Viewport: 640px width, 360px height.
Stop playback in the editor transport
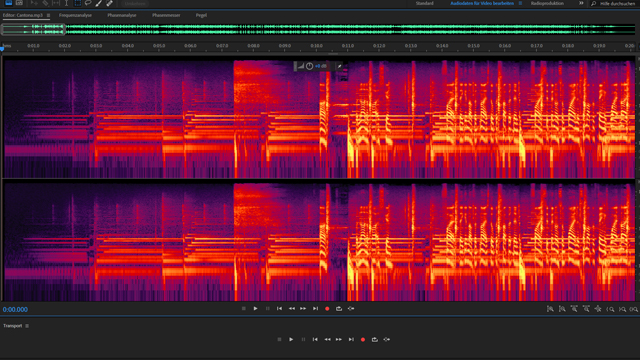pyautogui.click(x=244, y=309)
